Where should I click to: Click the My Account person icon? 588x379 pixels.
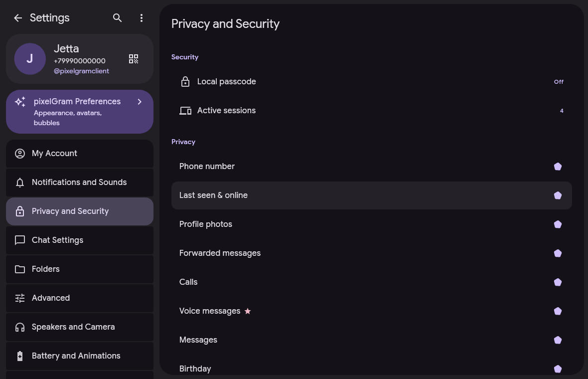pos(20,154)
